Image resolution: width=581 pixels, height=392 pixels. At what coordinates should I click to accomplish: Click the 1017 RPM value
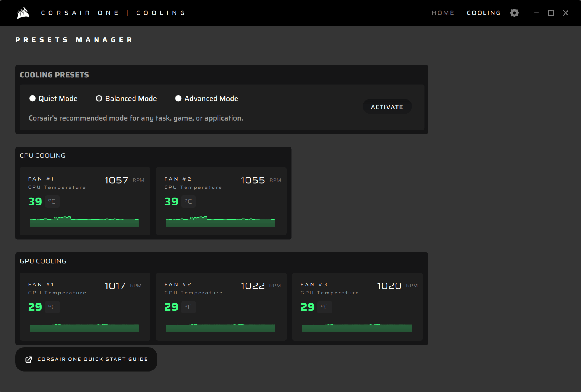coord(115,286)
